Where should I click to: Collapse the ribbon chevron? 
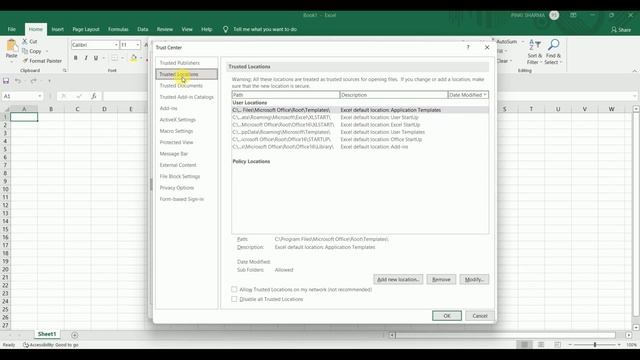(x=634, y=71)
